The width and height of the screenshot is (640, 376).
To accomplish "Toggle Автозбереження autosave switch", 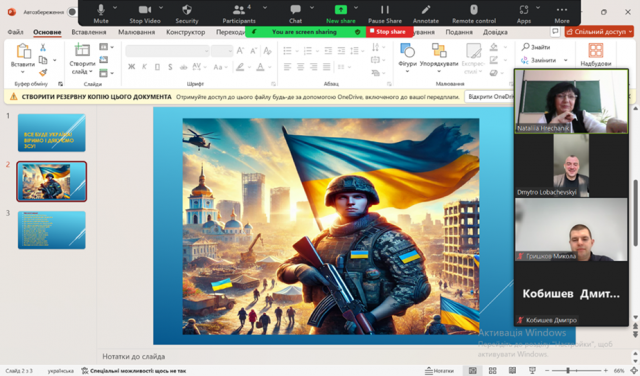I will click(72, 12).
